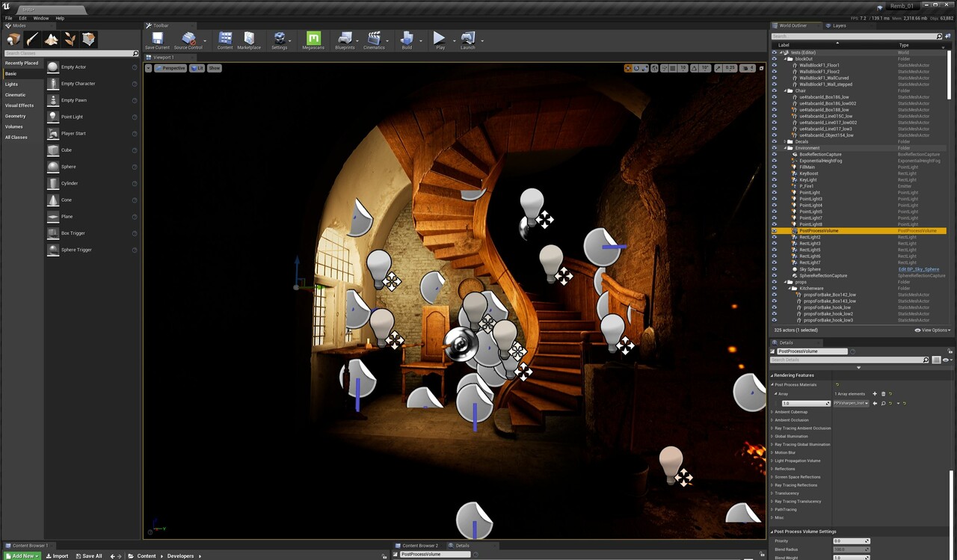Screen dimensions: 957x560
Task: Click the Details property matrix grid icon
Action: pos(936,360)
